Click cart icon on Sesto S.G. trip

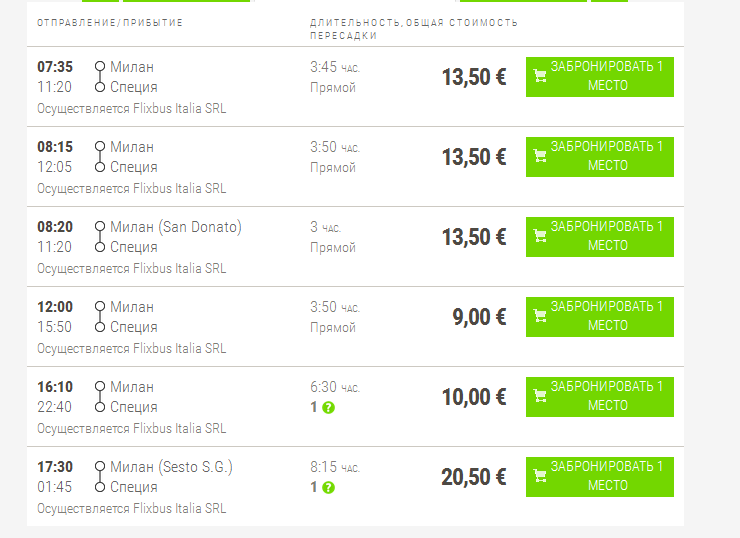(x=540, y=476)
